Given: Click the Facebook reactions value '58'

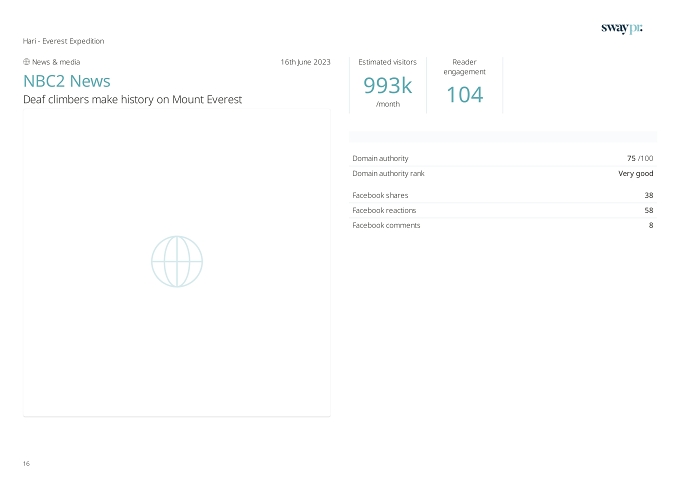Looking at the screenshot, I should click(x=649, y=210).
